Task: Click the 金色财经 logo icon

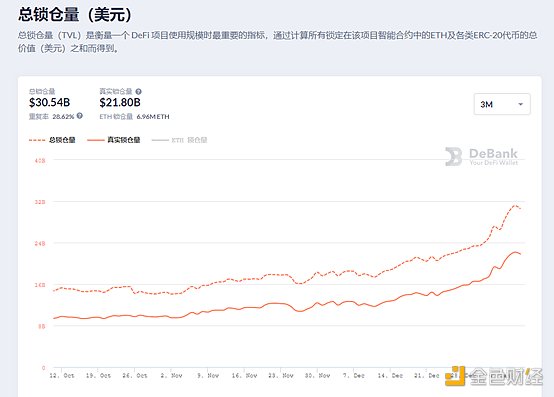Action: (455, 376)
